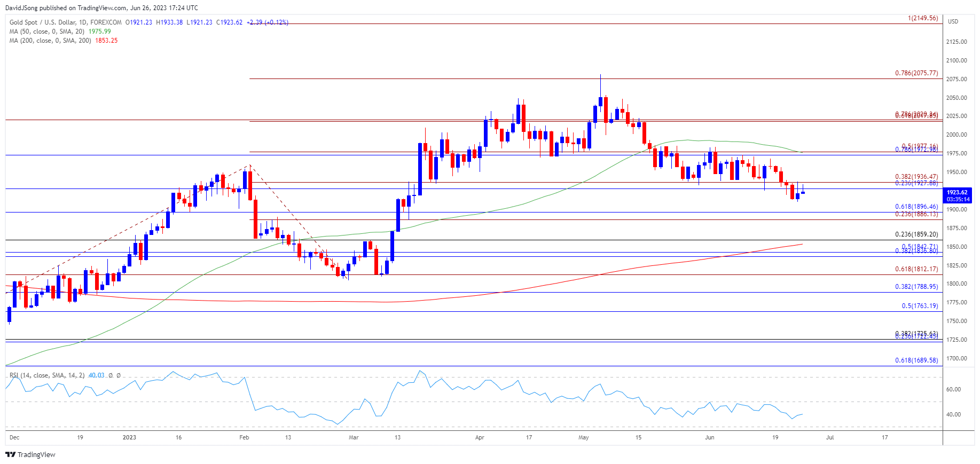Image resolution: width=980 pixels, height=464 pixels.
Task: Click the RSI axis value 40.00
Action: pyautogui.click(x=953, y=414)
